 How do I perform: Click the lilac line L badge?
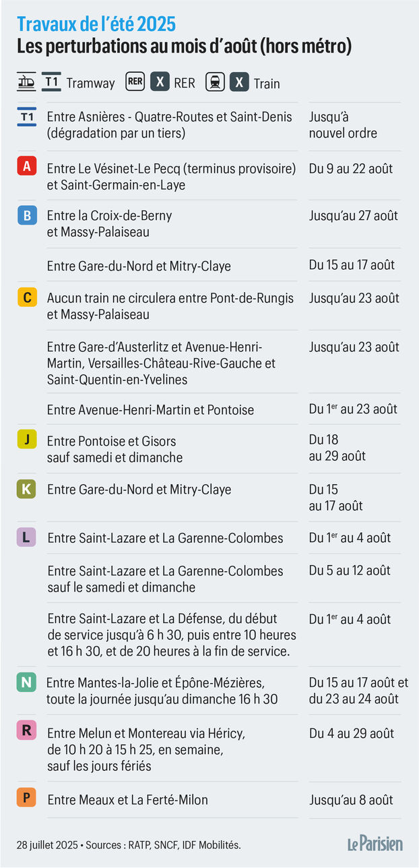pyautogui.click(x=26, y=537)
